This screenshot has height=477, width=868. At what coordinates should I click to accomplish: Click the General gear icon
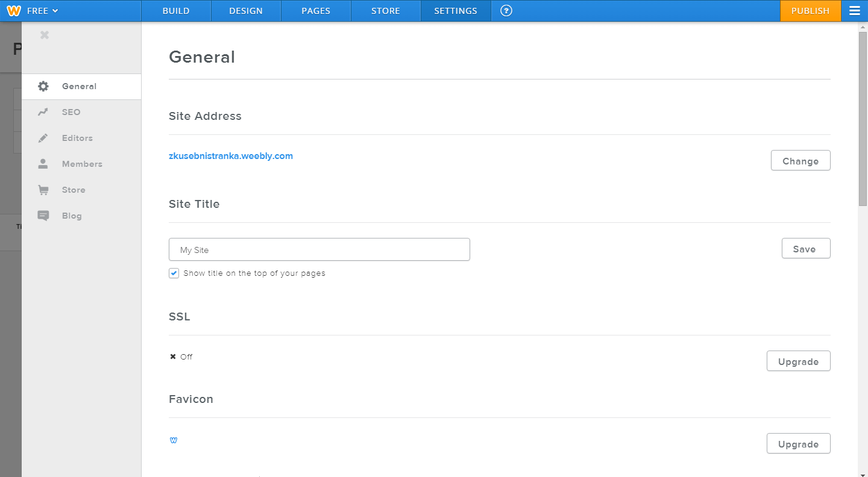point(43,86)
